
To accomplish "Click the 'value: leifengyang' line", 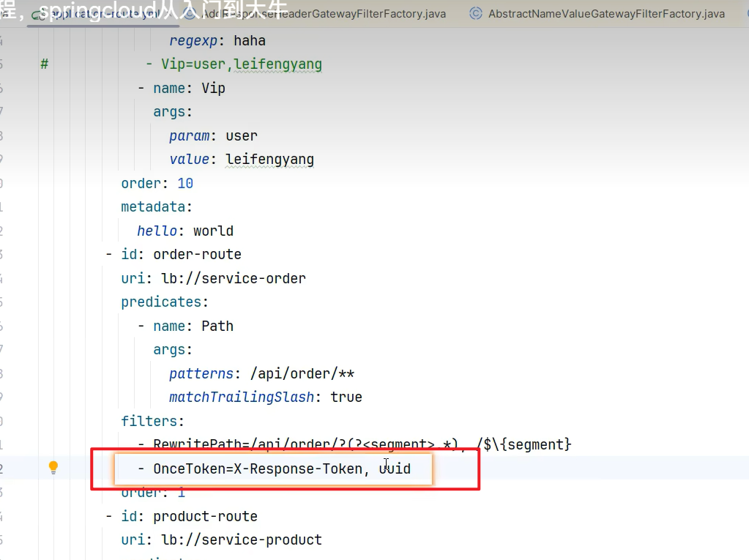I will 242,159.
